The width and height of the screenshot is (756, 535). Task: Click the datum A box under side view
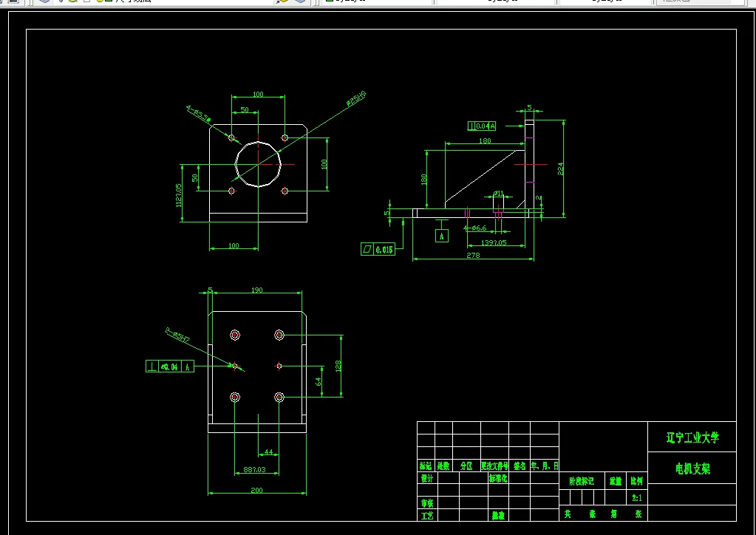tap(442, 236)
